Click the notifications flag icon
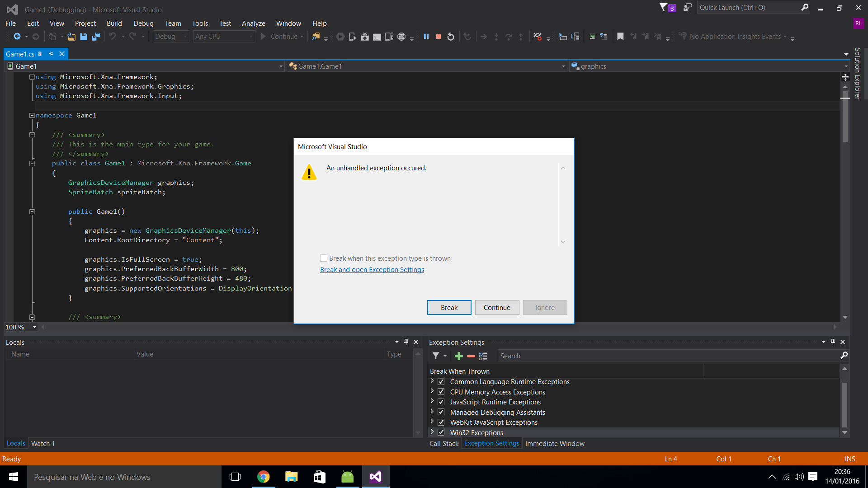Screen dimensions: 868x488 point(663,8)
